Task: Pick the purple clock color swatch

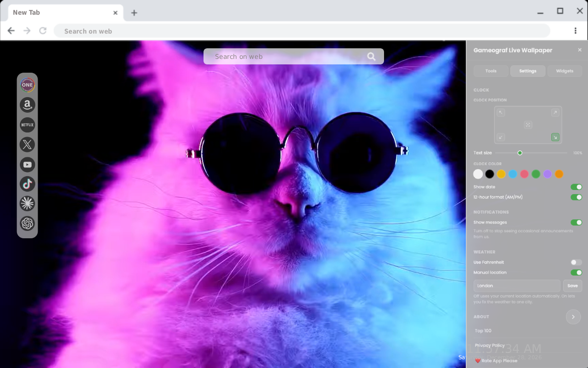Action: pos(547,174)
